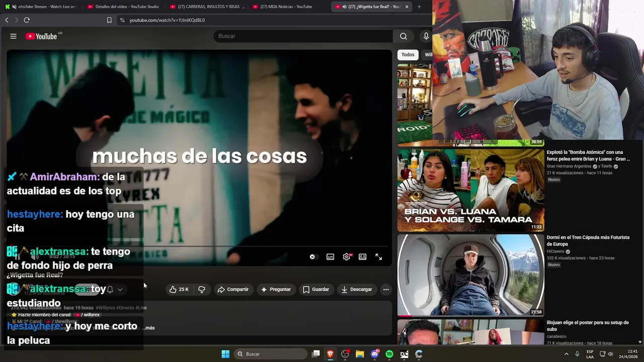Open Discord from the taskbar
644x362 pixels.
[375, 354]
